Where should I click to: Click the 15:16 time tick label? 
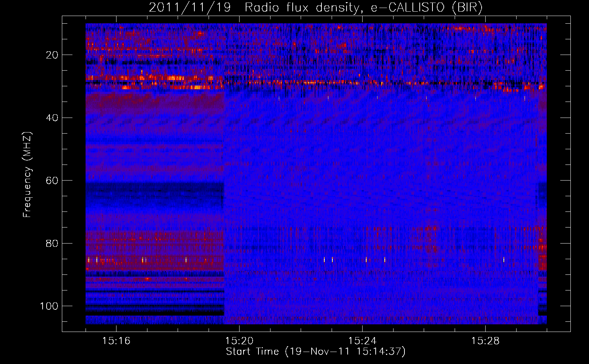coord(116,341)
